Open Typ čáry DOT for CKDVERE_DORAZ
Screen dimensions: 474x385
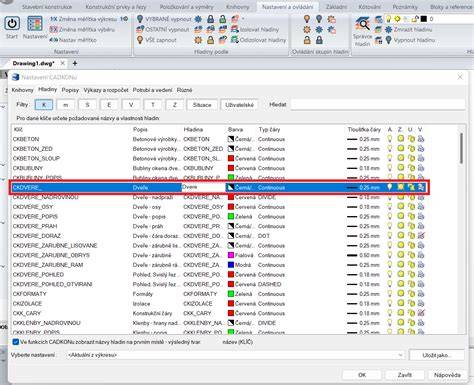(x=264, y=236)
